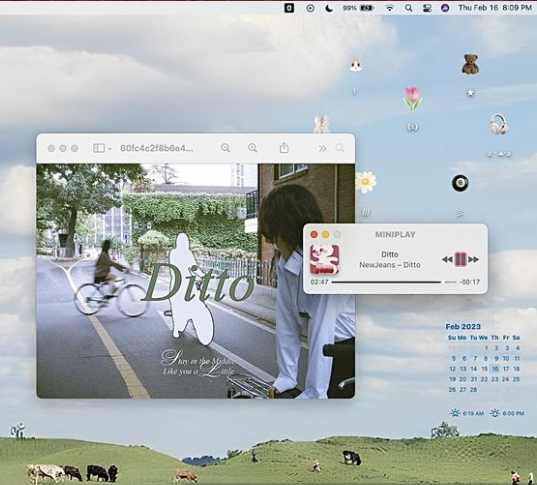
Task: Click the elapsed time 02:47 in Miniplay
Action: point(319,282)
